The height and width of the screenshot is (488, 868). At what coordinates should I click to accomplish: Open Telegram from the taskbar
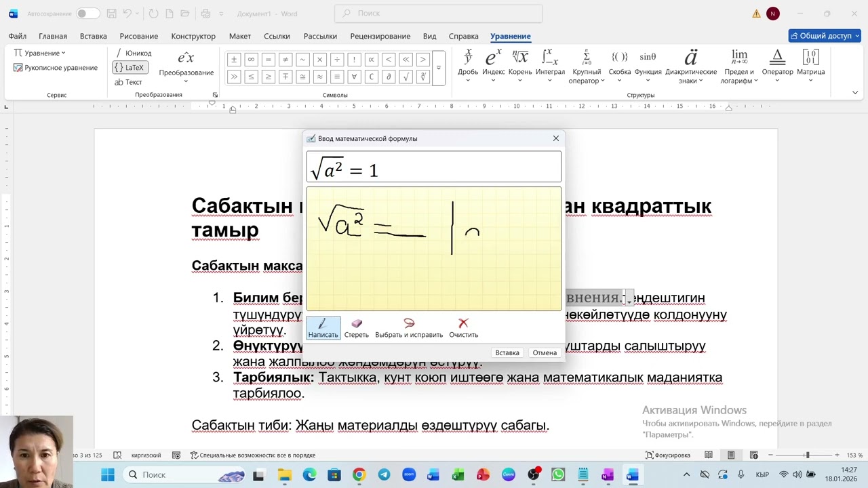(384, 474)
